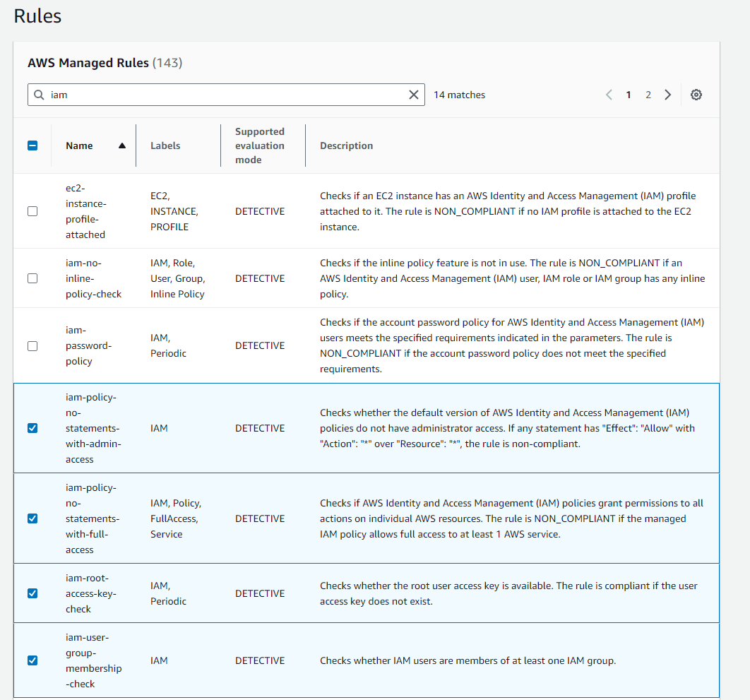Click the search magnifier icon
The image size is (750, 700).
click(x=40, y=95)
